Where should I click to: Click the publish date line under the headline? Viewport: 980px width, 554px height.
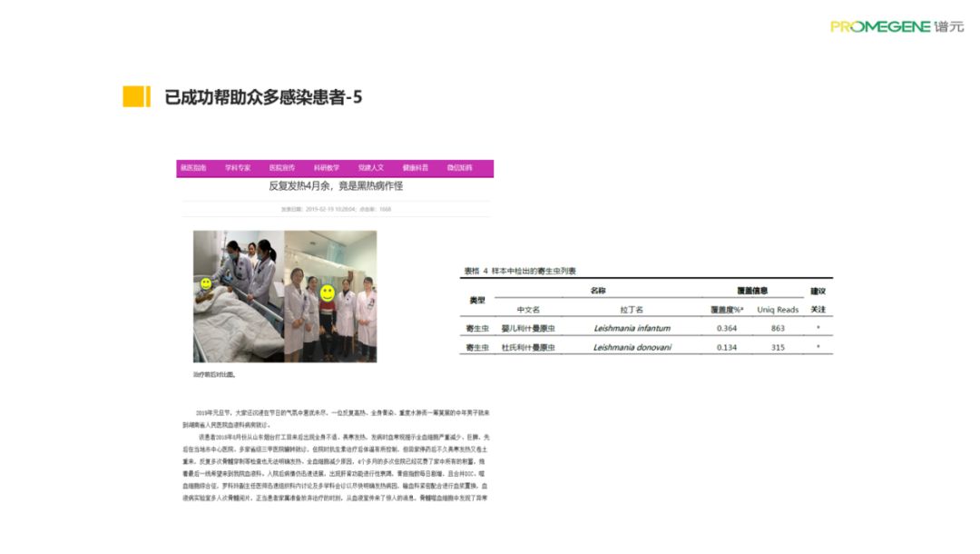pyautogui.click(x=335, y=209)
